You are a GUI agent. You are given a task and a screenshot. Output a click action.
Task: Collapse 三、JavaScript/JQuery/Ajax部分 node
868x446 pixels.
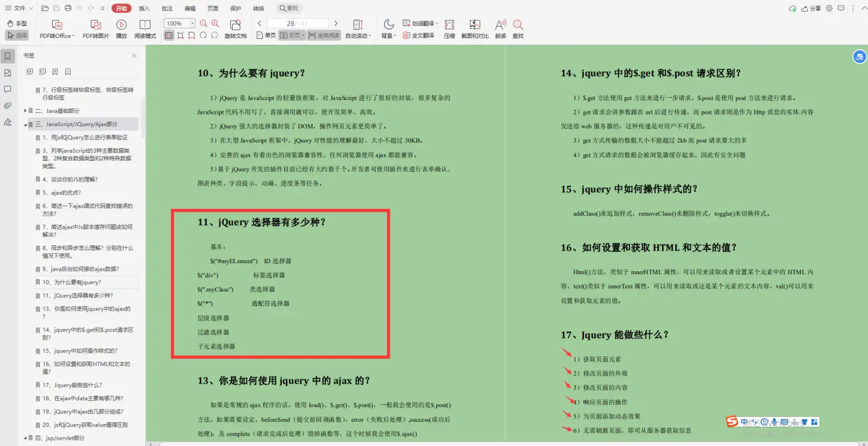coord(25,124)
